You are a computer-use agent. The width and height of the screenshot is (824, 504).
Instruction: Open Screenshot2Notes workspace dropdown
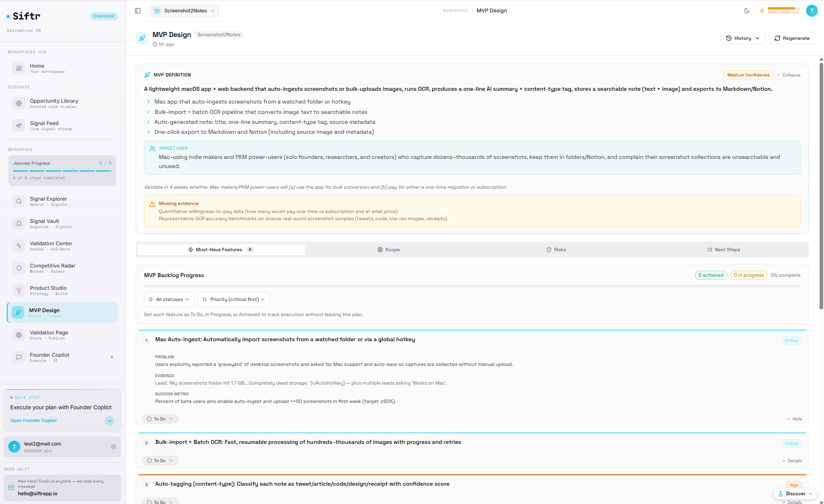pos(185,11)
